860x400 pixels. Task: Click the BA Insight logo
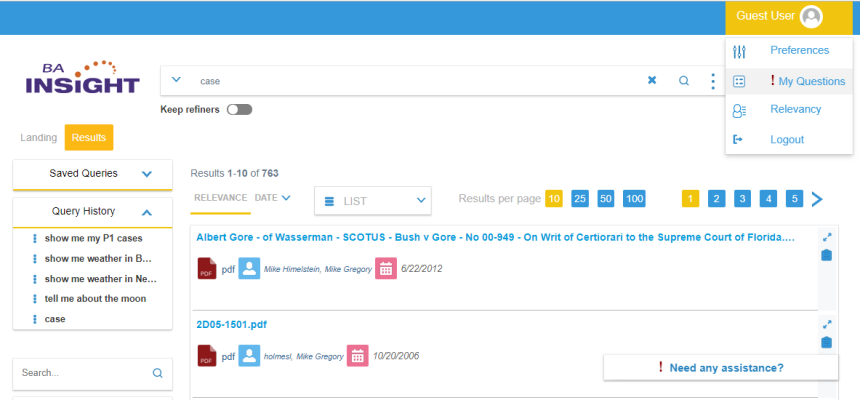point(83,77)
